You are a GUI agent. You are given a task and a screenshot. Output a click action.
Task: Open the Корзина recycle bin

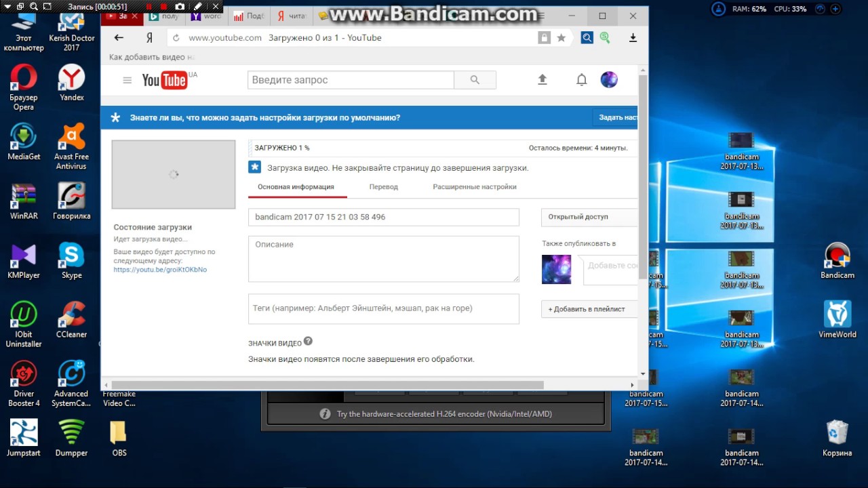coord(837,439)
